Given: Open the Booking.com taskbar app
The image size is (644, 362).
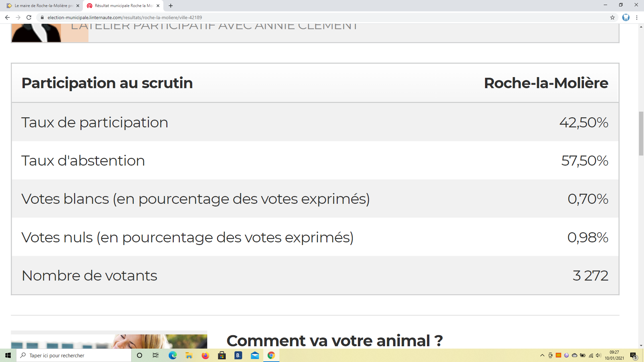Looking at the screenshot, I should tap(238, 355).
